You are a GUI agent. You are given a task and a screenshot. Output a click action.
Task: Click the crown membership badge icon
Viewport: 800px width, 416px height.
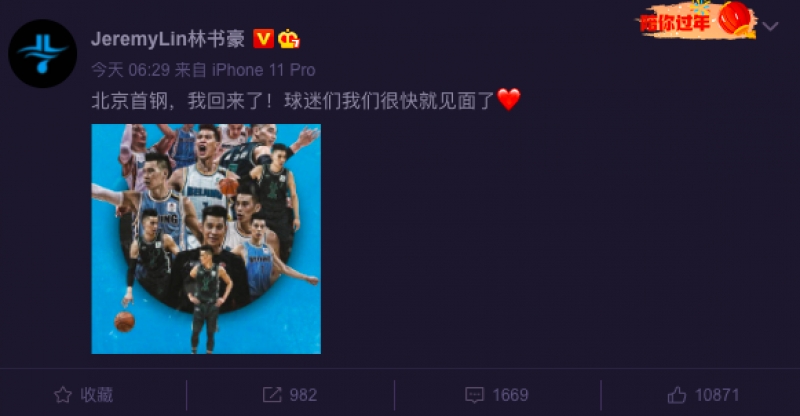point(289,39)
